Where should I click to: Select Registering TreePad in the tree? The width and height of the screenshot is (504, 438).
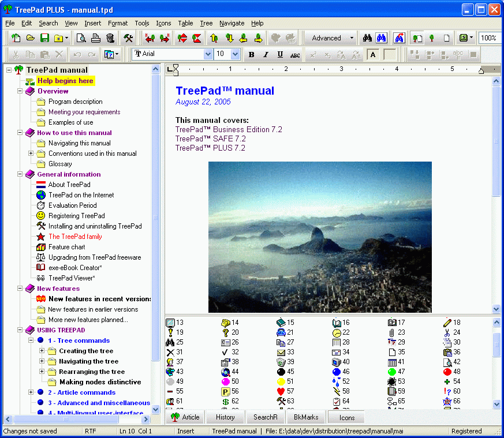click(x=77, y=216)
